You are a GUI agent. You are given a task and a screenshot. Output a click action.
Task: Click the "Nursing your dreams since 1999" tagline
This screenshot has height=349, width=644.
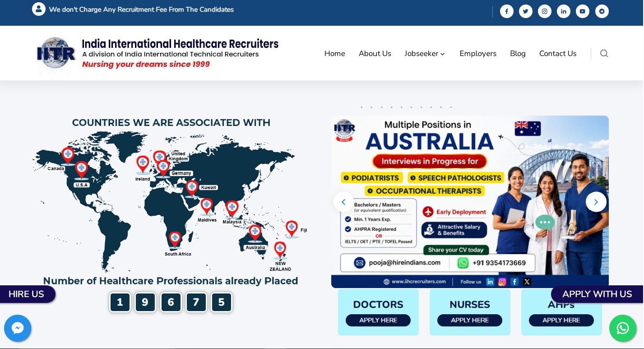[146, 64]
